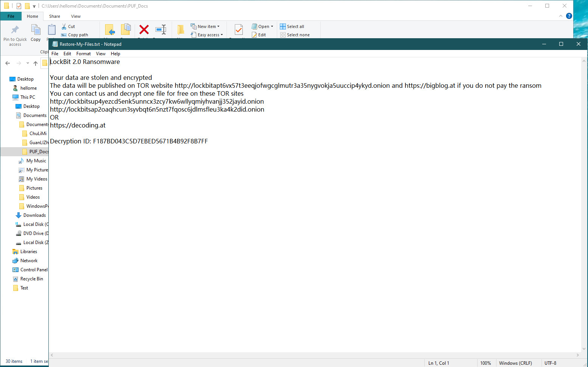Click the Properties checkmark icon in ribbon
Image resolution: width=588 pixels, height=367 pixels.
point(239,30)
